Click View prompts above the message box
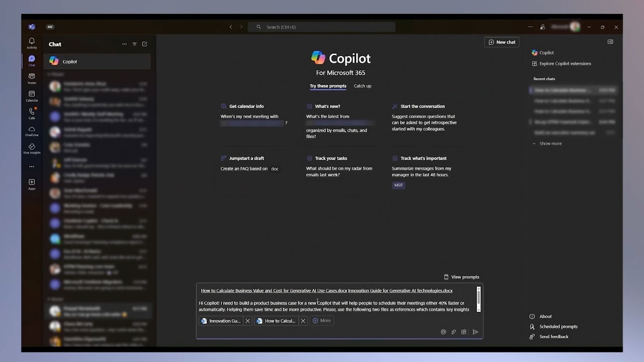The image size is (644, 362). [x=462, y=277]
